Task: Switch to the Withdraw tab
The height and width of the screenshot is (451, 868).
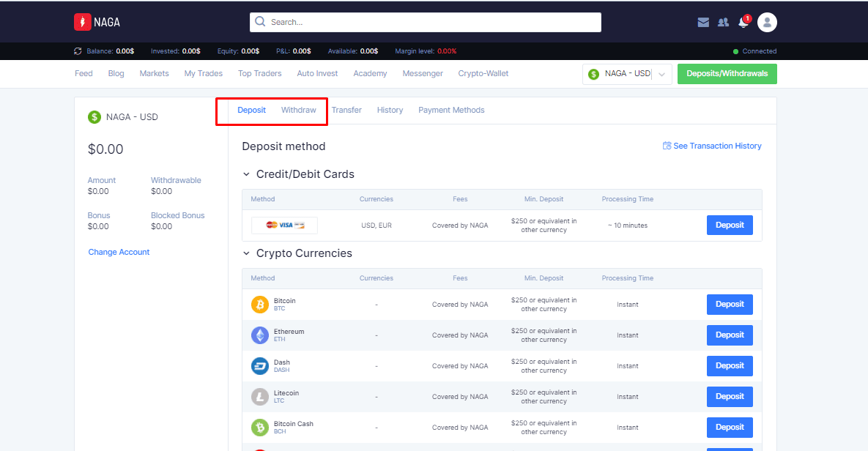Action: click(298, 110)
